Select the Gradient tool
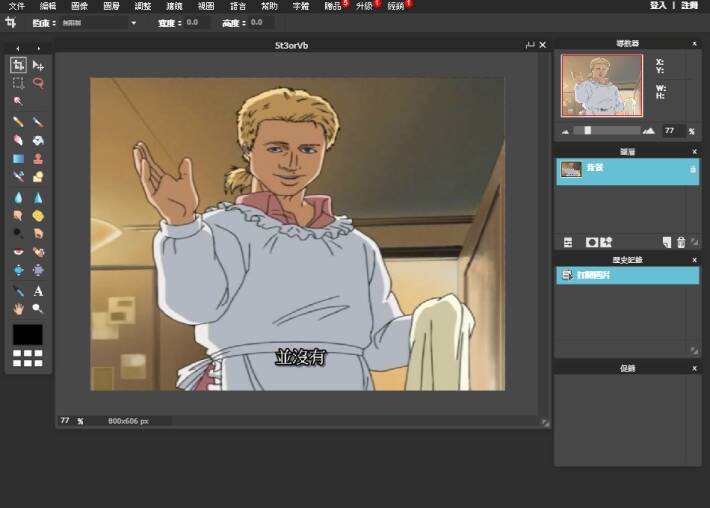 pos(18,158)
